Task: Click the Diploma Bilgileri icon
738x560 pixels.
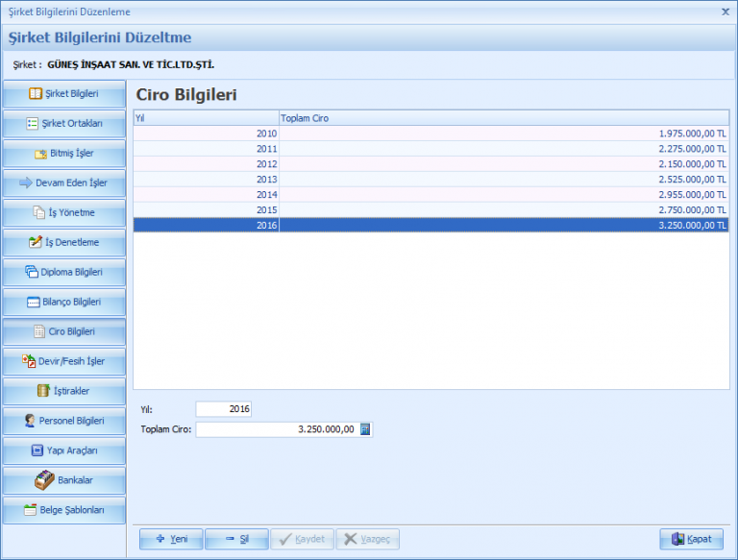Action: click(x=31, y=272)
